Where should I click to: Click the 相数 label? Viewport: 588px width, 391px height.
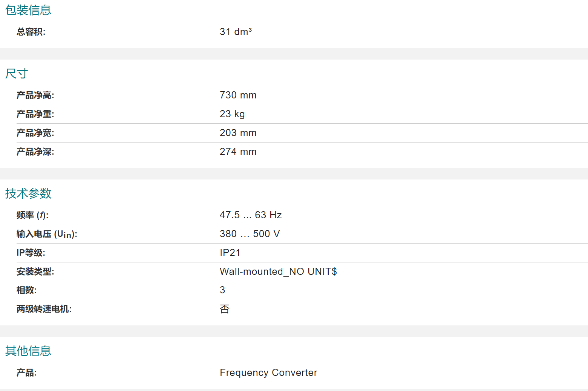(x=27, y=290)
